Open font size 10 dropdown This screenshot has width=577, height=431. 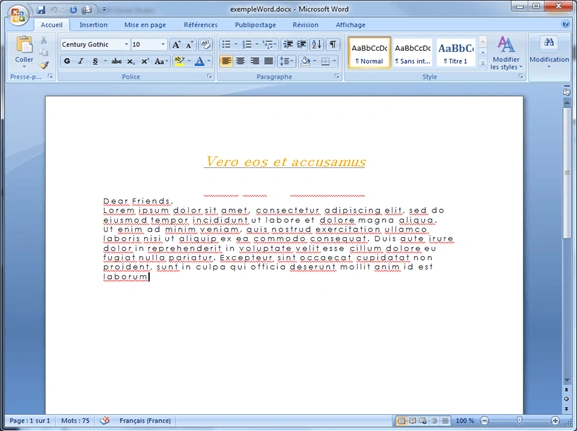[163, 45]
